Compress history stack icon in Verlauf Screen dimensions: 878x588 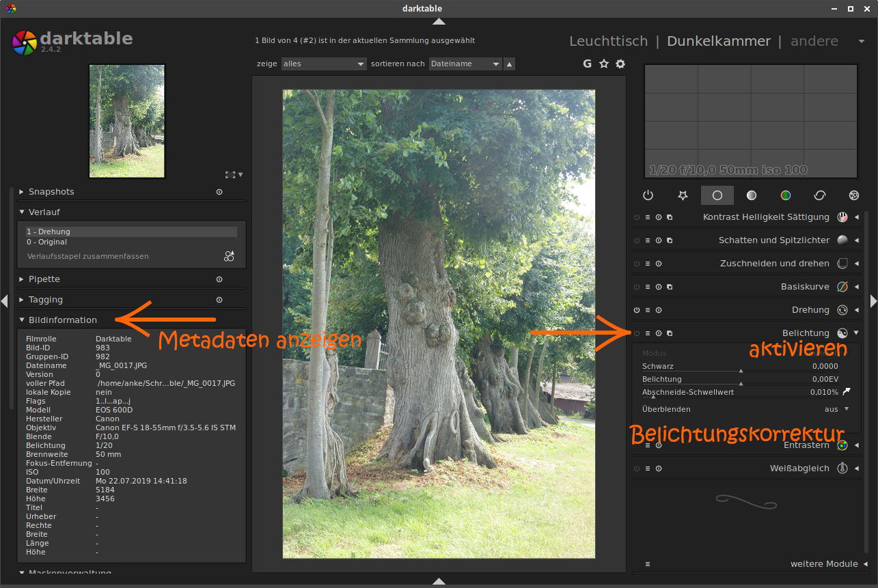click(x=229, y=256)
